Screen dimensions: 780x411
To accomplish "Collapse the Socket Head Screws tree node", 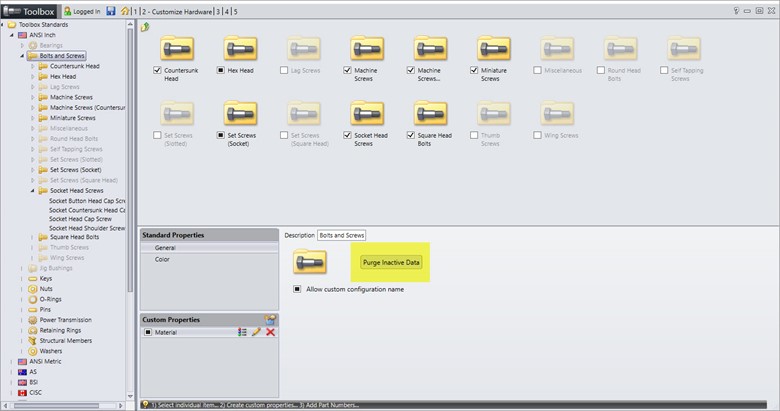I will [x=33, y=190].
